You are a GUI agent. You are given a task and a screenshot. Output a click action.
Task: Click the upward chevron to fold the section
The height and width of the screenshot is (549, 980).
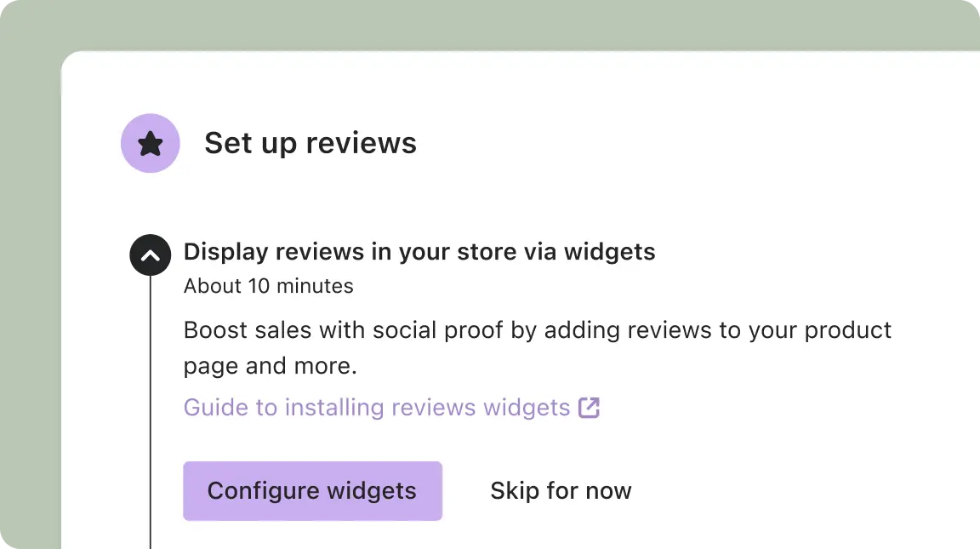pyautogui.click(x=150, y=254)
